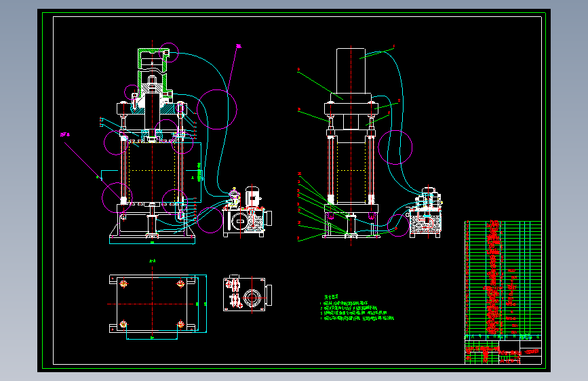The image size is (588, 381).
Task: Click the green technical requirements text block
Action: tap(357, 308)
